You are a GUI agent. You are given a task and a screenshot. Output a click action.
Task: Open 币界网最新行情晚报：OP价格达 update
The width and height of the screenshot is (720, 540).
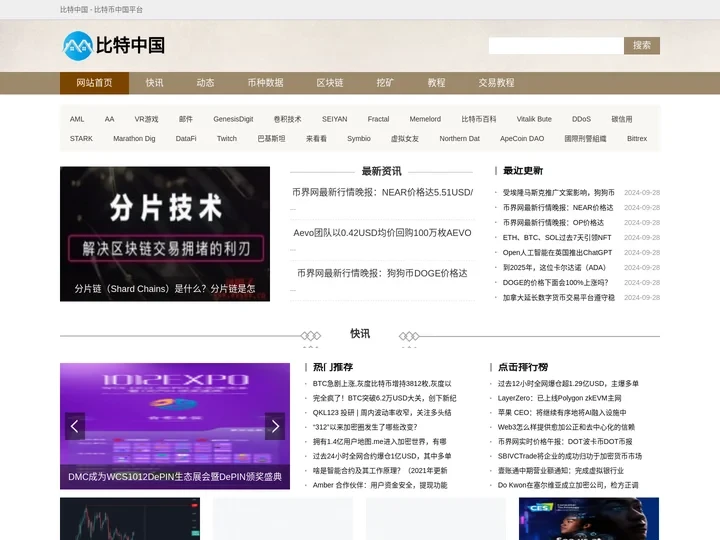(x=553, y=222)
